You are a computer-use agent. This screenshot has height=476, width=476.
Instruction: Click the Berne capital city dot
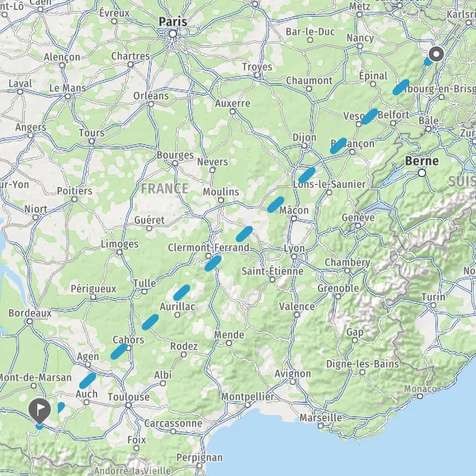tap(422, 173)
